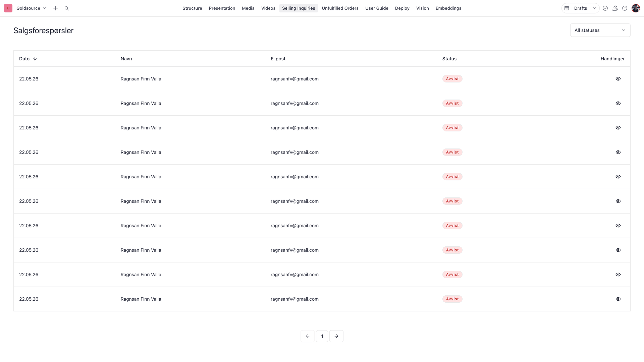
Task: Open the user avatar profile picture
Action: coord(636,8)
